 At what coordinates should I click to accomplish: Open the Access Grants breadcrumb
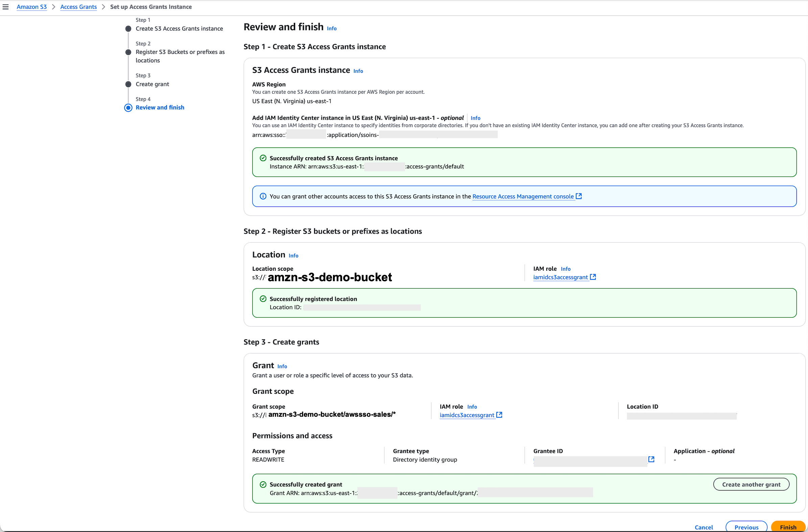pos(78,6)
